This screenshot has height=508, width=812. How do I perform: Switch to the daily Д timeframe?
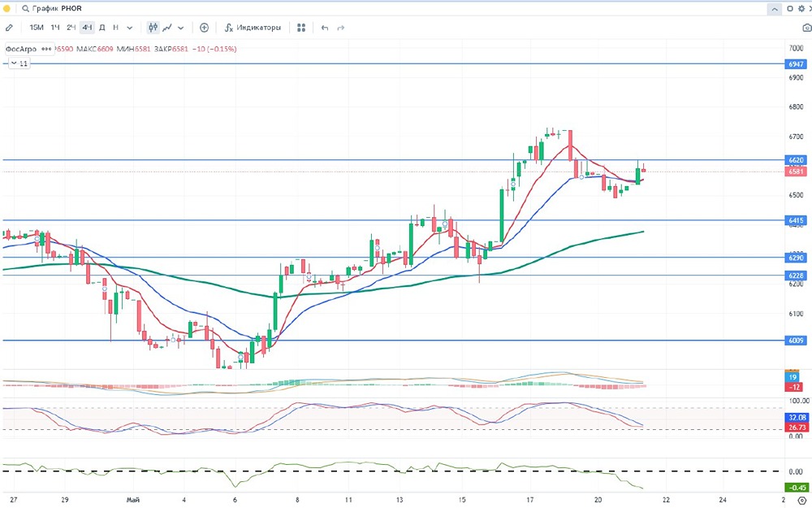[x=102, y=28]
